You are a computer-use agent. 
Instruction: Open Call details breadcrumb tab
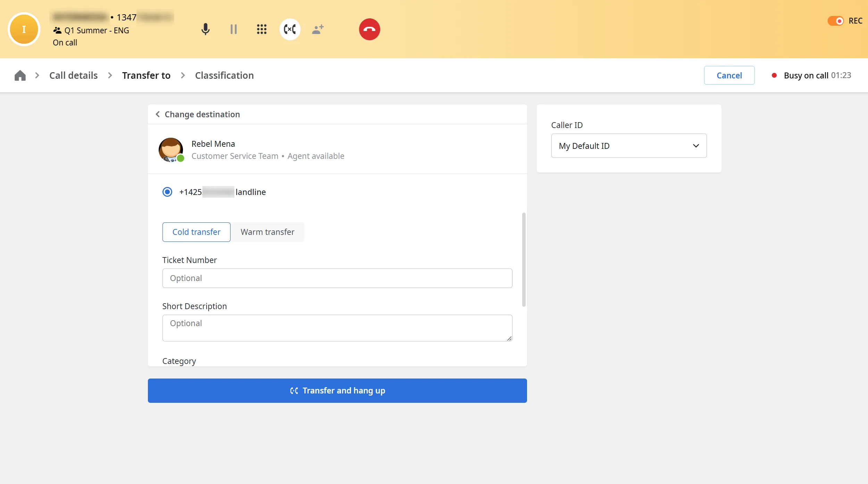pyautogui.click(x=74, y=75)
